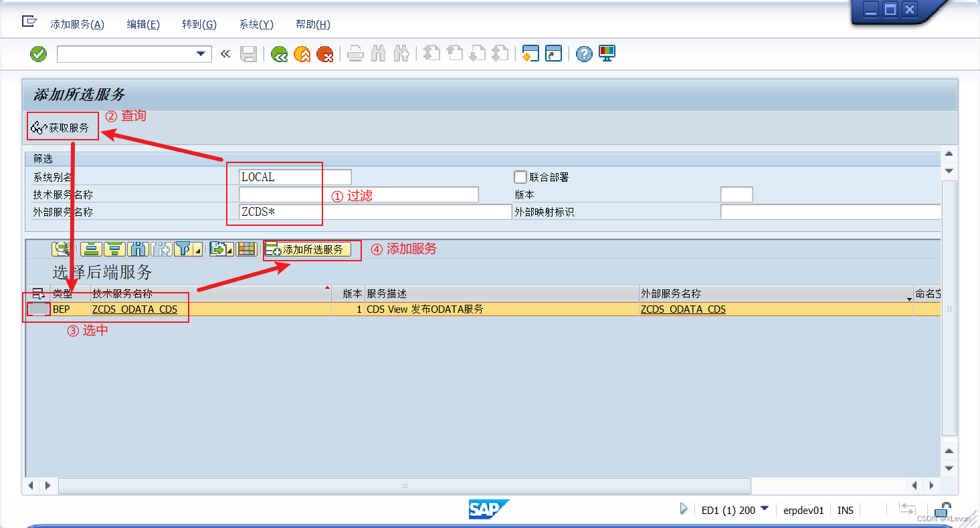
Task: Click the Set Filter funnel icon
Action: click(x=183, y=249)
